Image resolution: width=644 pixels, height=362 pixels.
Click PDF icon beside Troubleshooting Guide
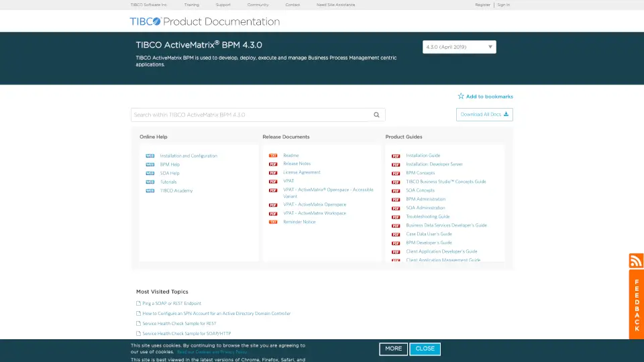(396, 217)
